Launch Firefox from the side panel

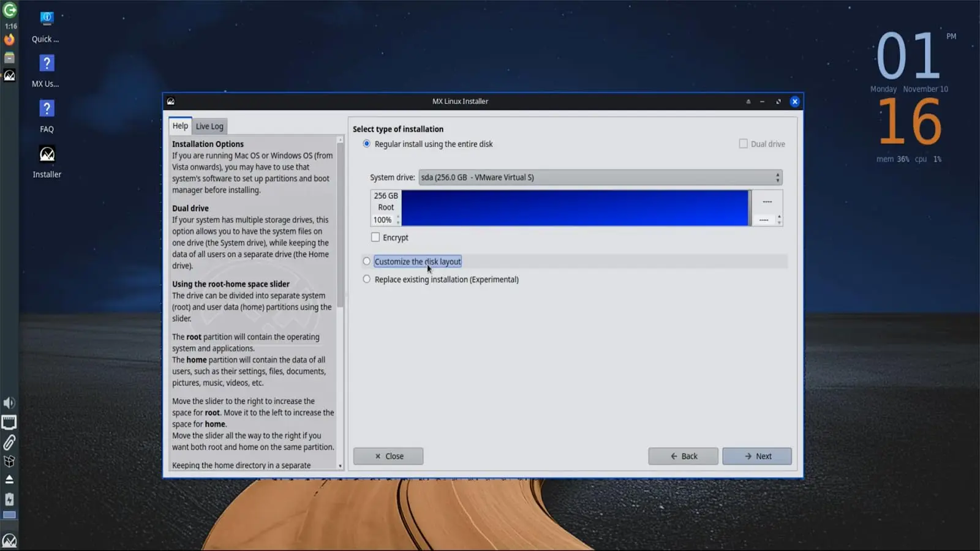(x=9, y=40)
